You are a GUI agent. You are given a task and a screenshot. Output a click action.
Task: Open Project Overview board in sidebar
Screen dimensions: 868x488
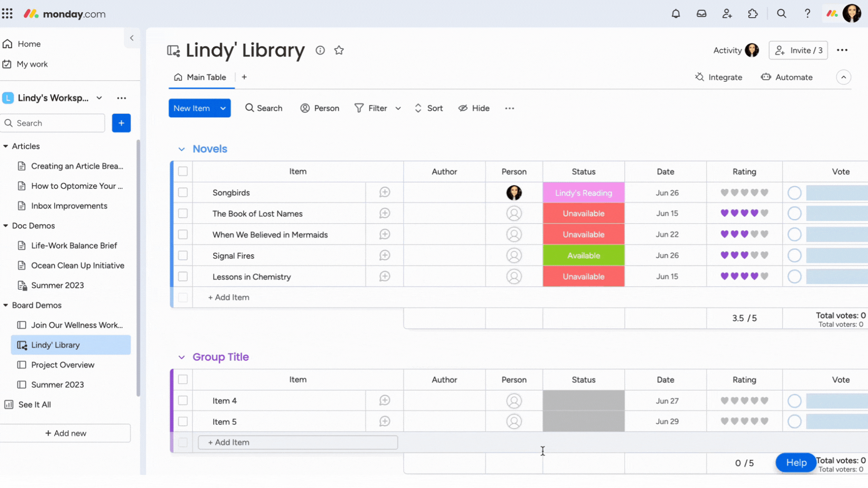[62, 365]
